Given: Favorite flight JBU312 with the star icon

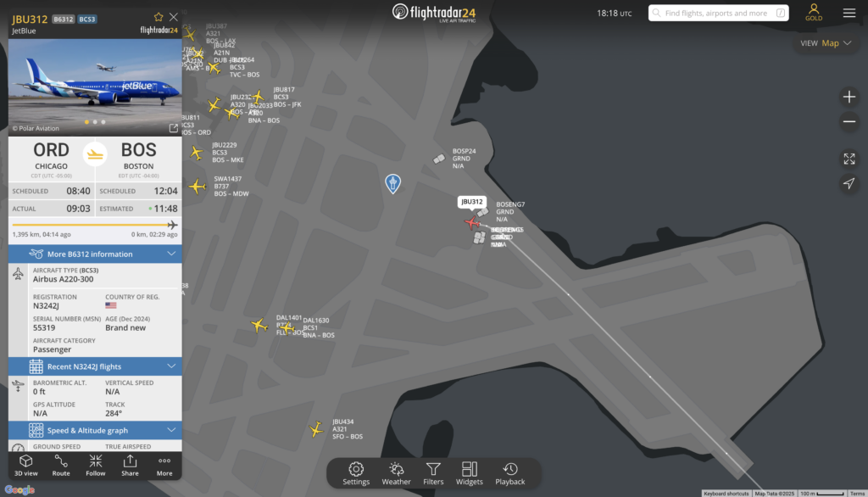Looking at the screenshot, I should (x=159, y=17).
